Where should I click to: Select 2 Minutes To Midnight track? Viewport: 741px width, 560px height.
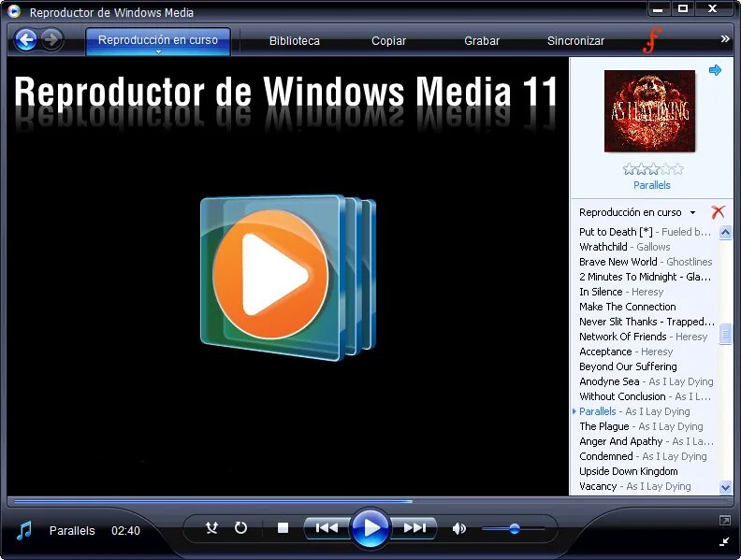(x=645, y=277)
